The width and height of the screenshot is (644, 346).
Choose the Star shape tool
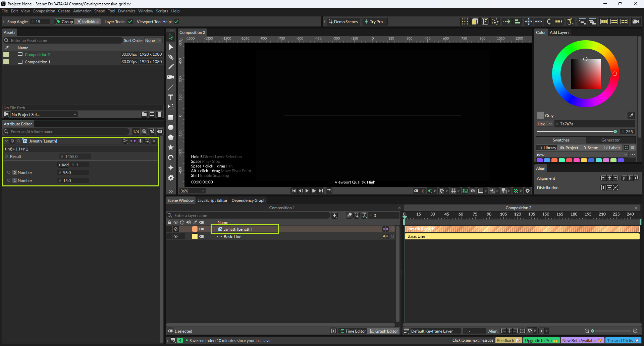tap(171, 148)
